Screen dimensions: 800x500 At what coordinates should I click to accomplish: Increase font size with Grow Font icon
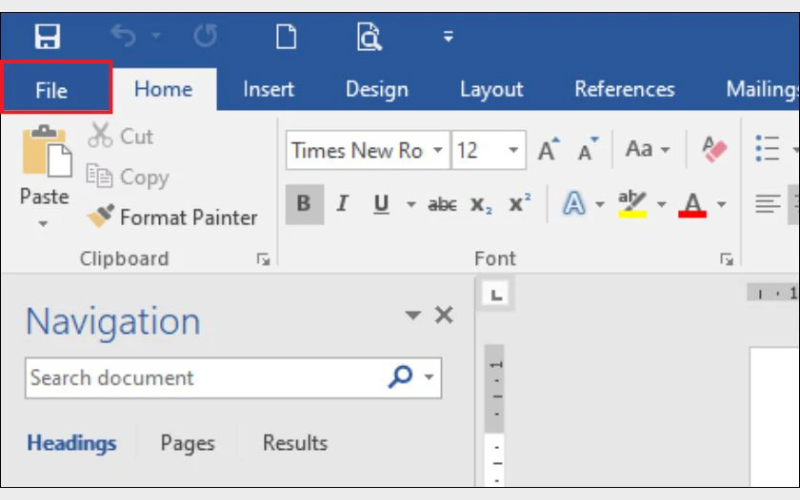click(548, 150)
